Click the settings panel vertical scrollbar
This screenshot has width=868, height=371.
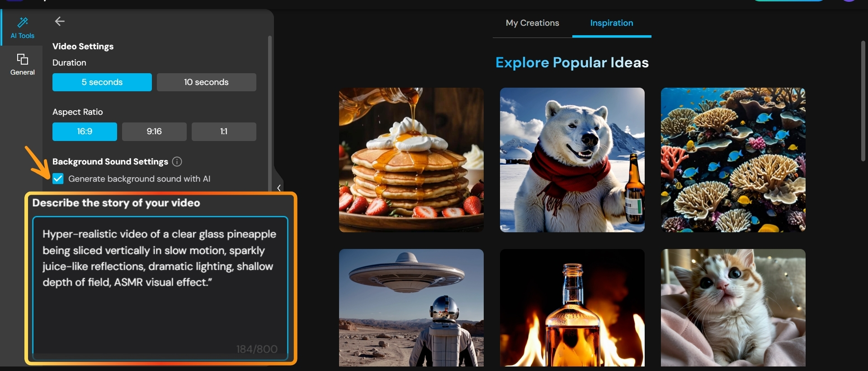pos(270,113)
